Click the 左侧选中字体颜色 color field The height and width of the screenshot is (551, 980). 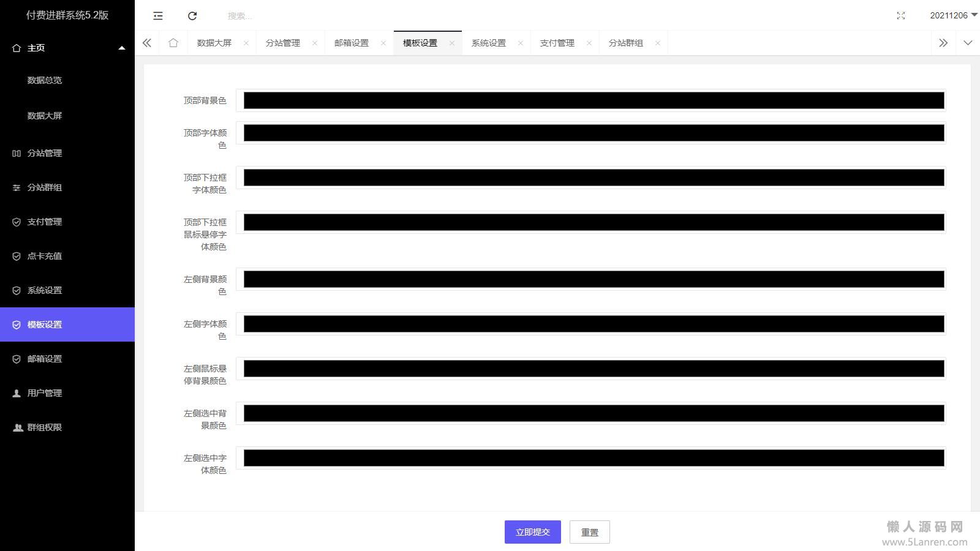click(591, 458)
